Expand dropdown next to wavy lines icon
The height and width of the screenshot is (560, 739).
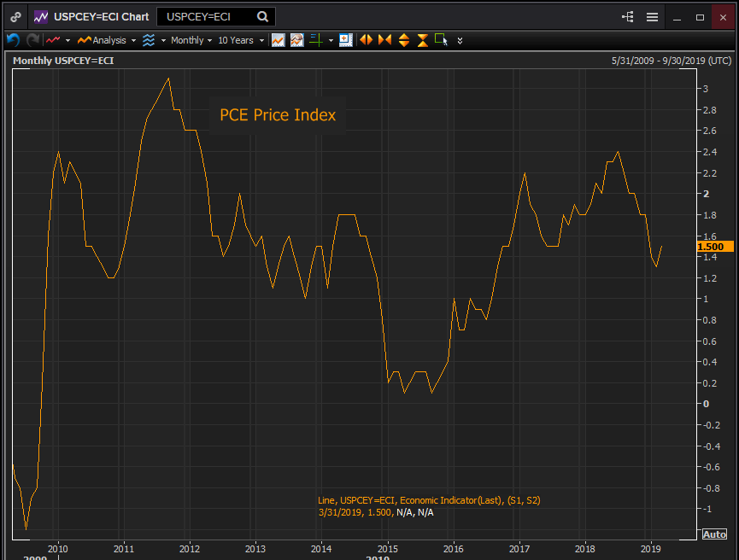click(x=163, y=40)
